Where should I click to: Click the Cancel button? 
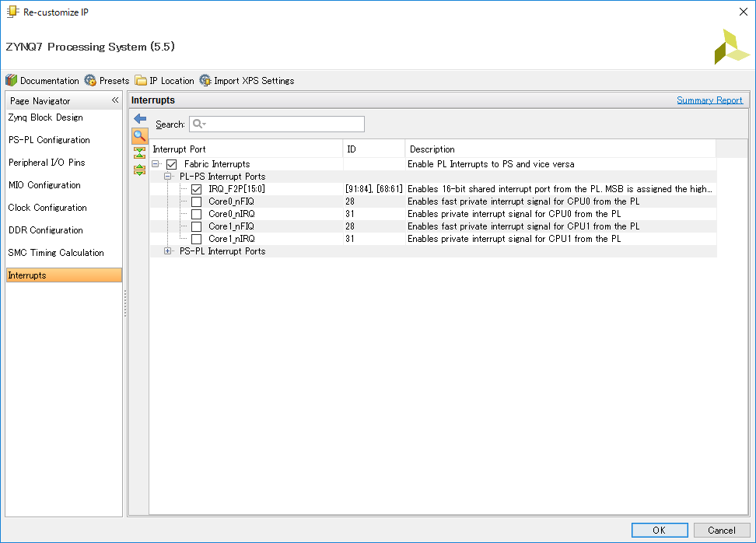pyautogui.click(x=722, y=530)
